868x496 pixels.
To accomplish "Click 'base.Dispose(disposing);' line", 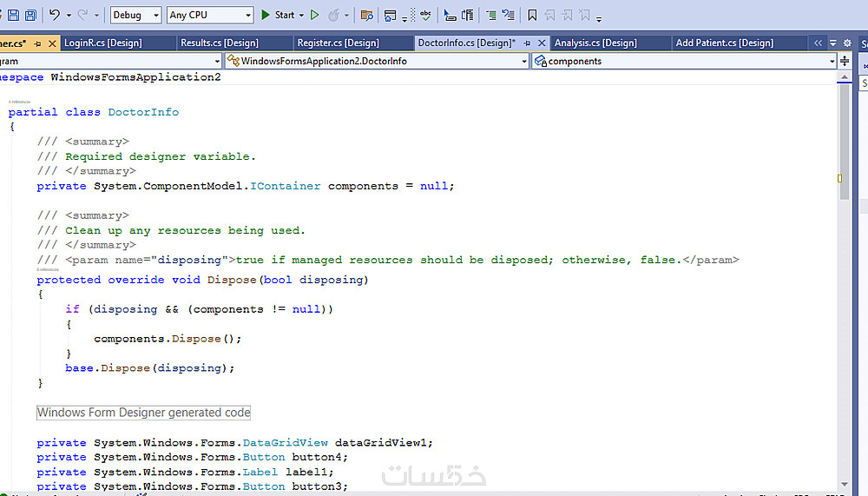I will tap(149, 368).
